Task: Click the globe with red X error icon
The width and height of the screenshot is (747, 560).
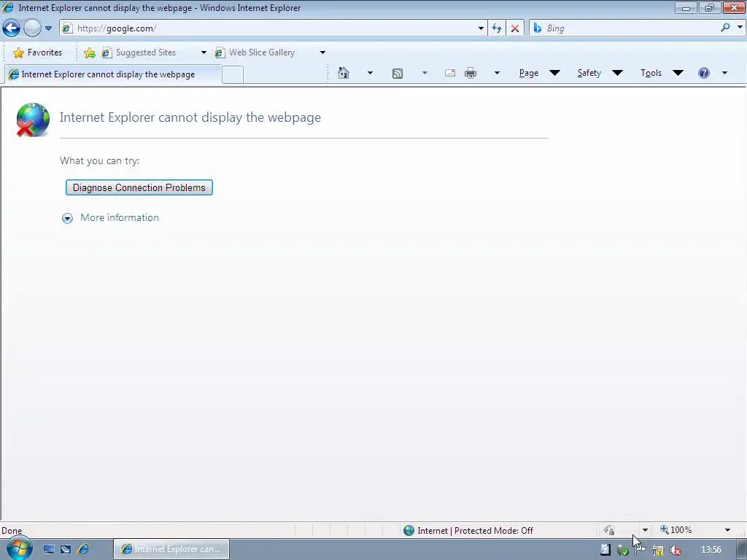Action: point(32,120)
